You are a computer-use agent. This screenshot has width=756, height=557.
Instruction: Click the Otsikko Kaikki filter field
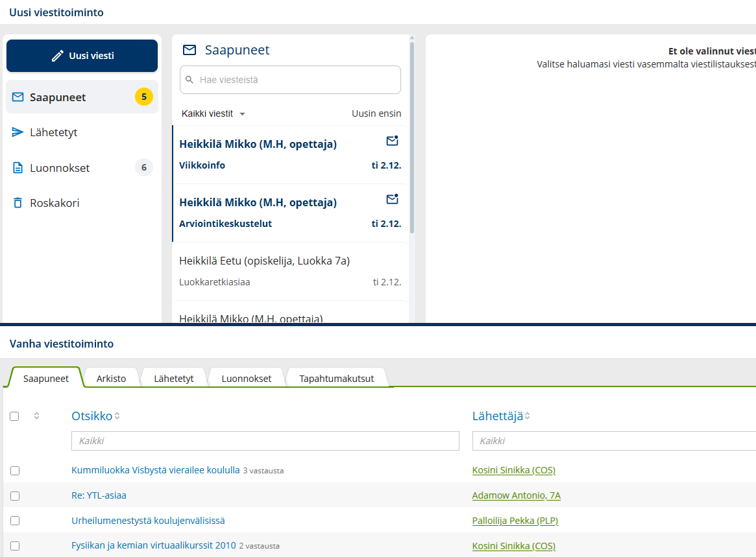[265, 441]
